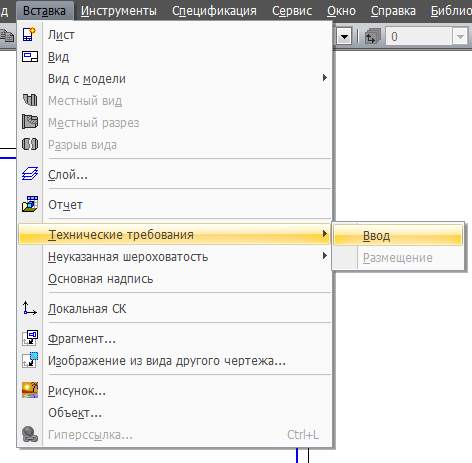
Task: Select Размещение in the submenu
Action: tap(398, 257)
